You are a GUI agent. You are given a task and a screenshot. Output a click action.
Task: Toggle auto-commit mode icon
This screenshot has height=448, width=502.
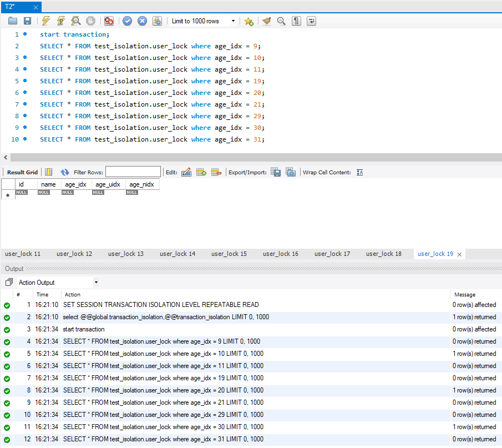pos(157,21)
